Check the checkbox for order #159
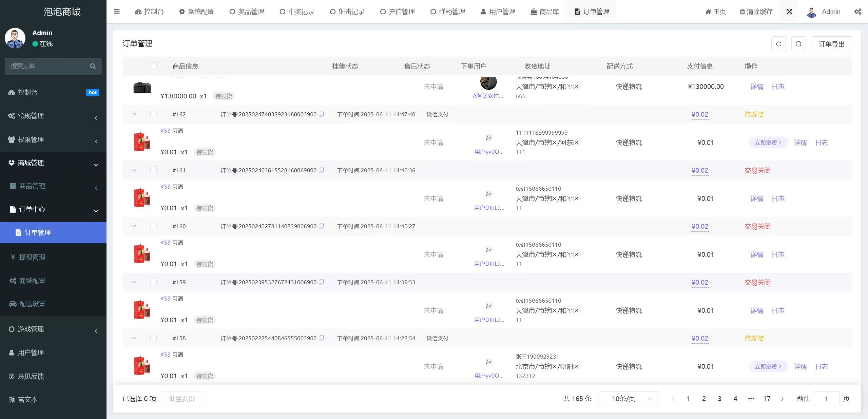868x419 pixels. tap(153, 282)
